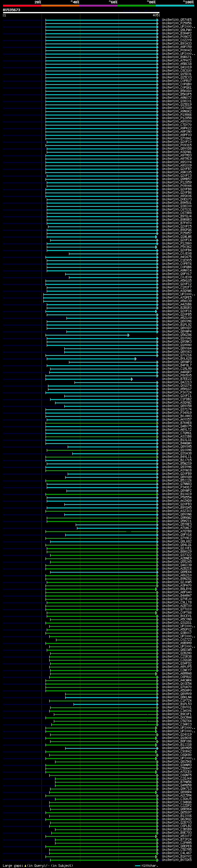197x868 pixels.
Task: Select the UniRef100_P34919 label
Action: (177, 413)
